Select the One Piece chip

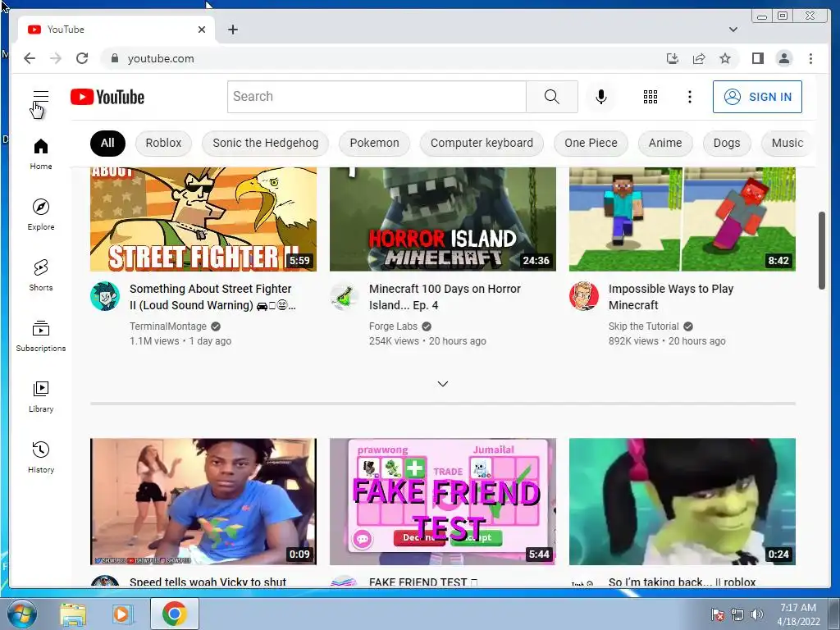coord(591,143)
